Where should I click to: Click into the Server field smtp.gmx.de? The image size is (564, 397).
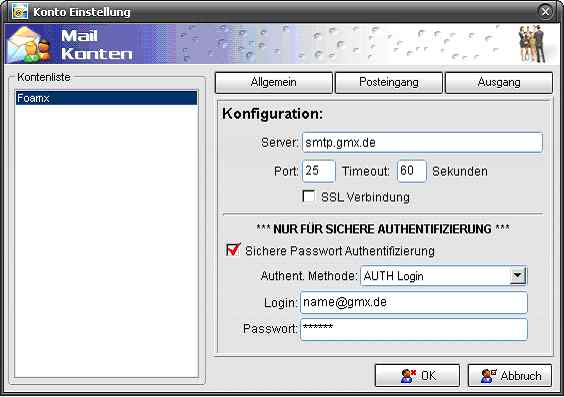coord(422,142)
